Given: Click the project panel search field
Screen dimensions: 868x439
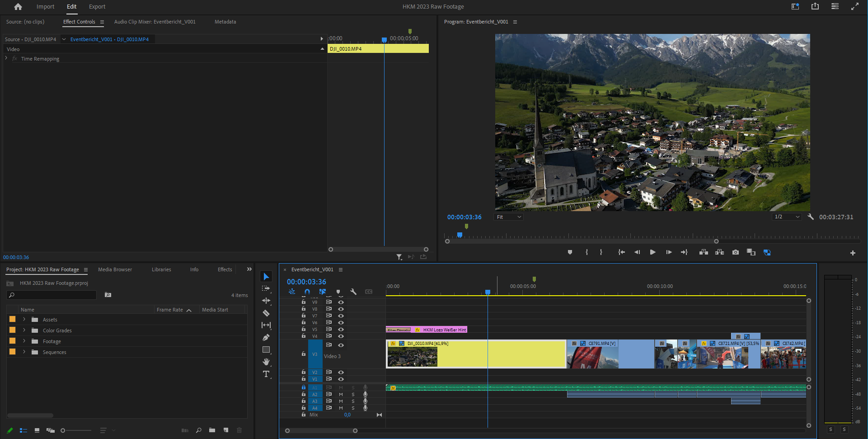Looking at the screenshot, I should [x=51, y=295].
